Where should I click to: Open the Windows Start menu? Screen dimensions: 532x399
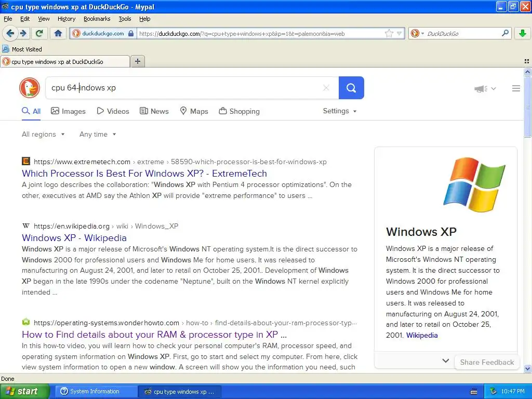tap(25, 391)
